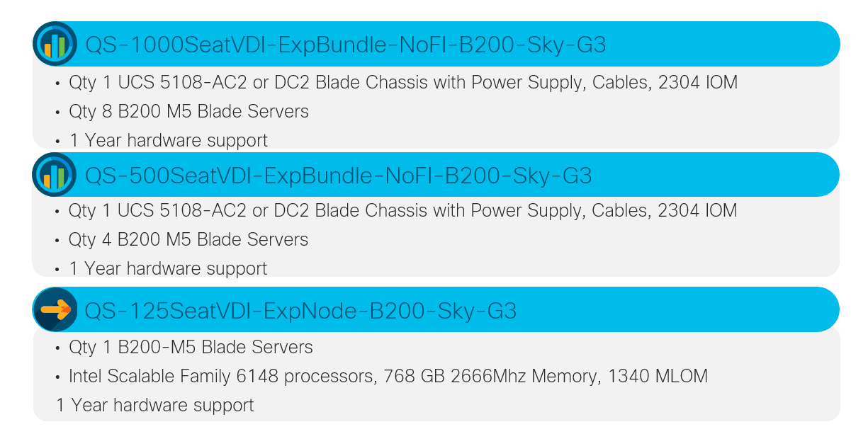Click 1 Year hardware support under 1000-seat bundle

click(x=169, y=140)
